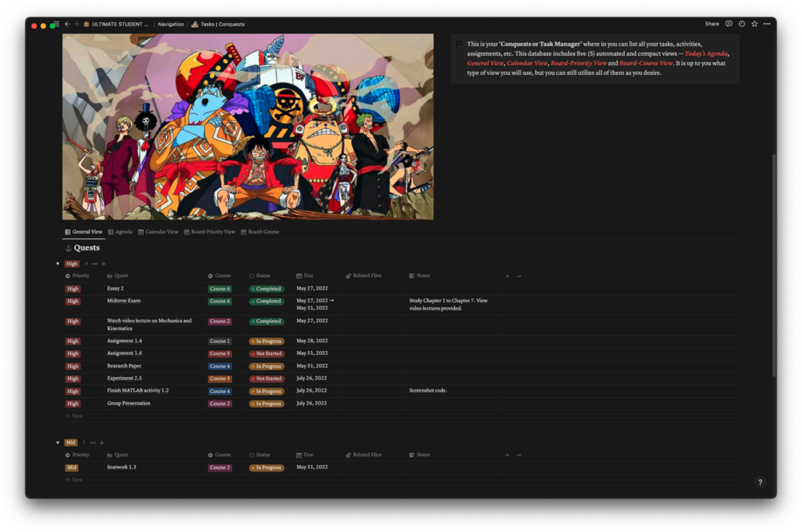Open the comments icon in top bar

point(729,23)
